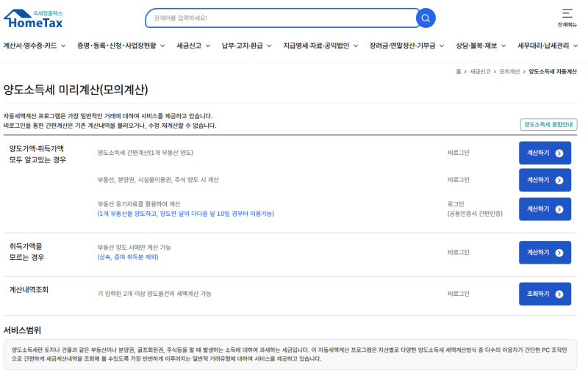Go to 홈 in the breadcrumb

click(x=458, y=71)
